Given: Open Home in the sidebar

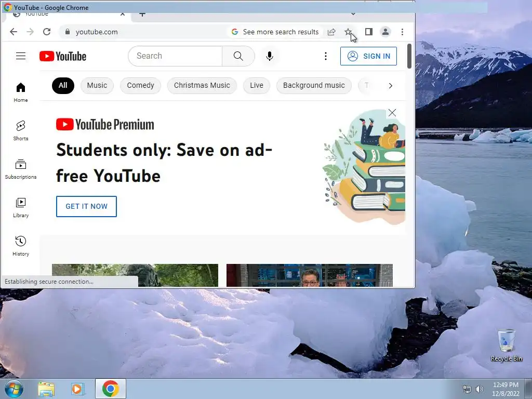Looking at the screenshot, I should [x=21, y=92].
